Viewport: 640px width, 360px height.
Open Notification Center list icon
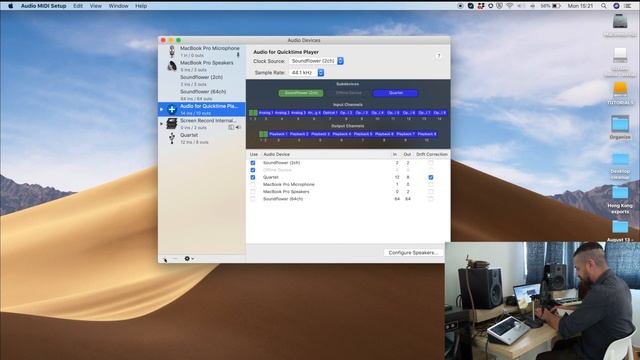point(629,6)
